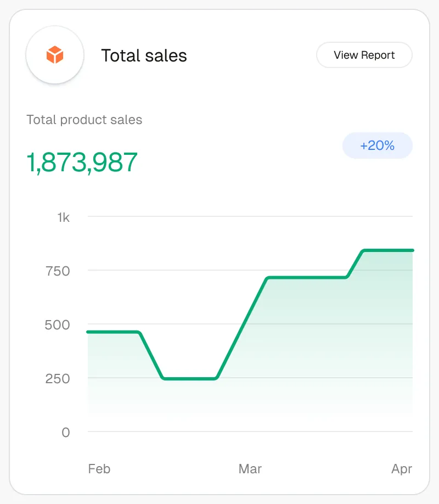Click the chart line's lowest plateau

[189, 378]
